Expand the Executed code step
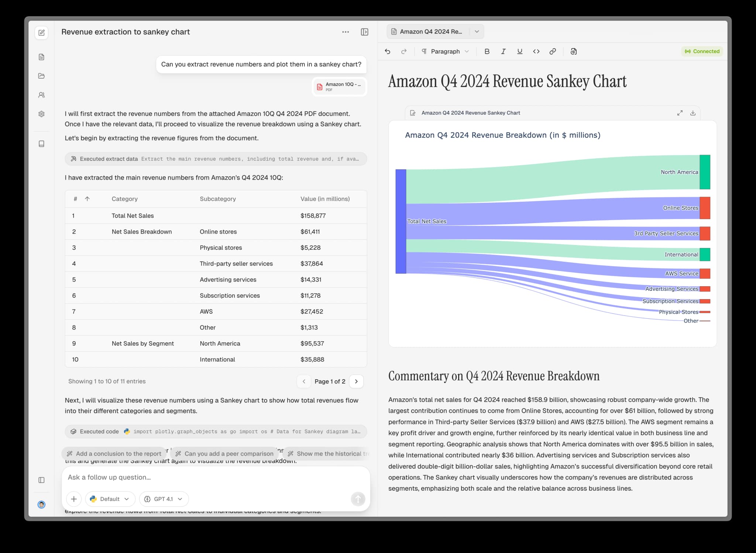 pos(216,431)
